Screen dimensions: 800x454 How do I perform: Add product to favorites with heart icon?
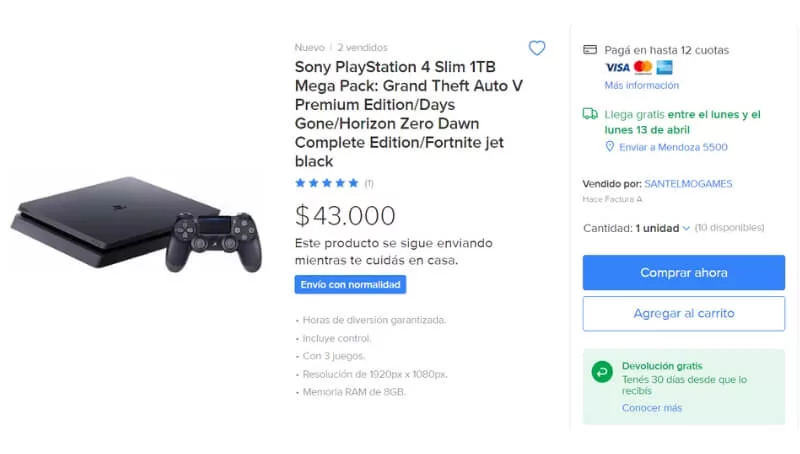coord(537,48)
